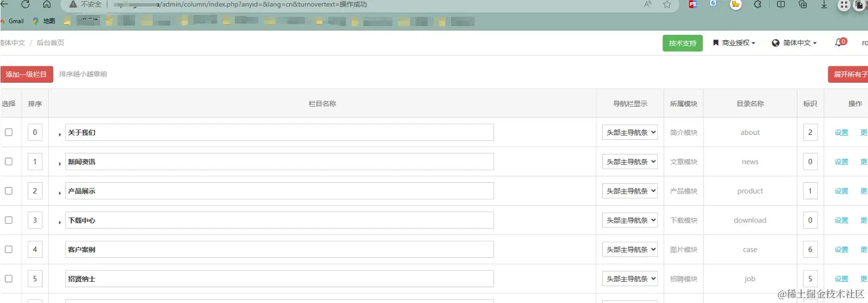Click the browser back arrow
The width and height of the screenshot is (868, 303).
coord(4,4)
